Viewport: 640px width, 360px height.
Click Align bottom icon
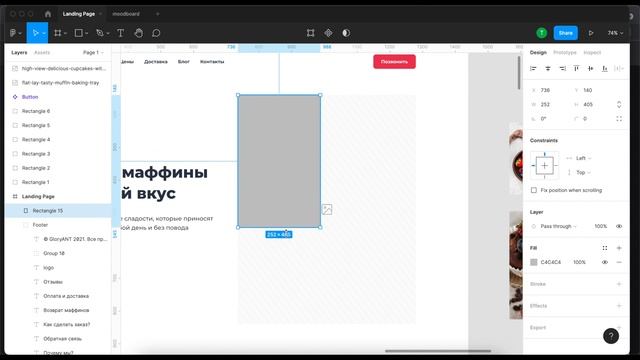click(x=605, y=69)
